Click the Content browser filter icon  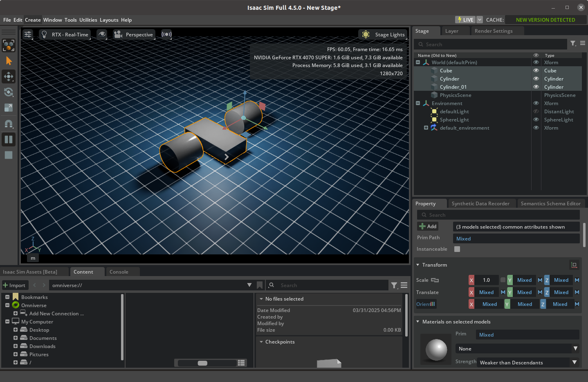tap(394, 285)
